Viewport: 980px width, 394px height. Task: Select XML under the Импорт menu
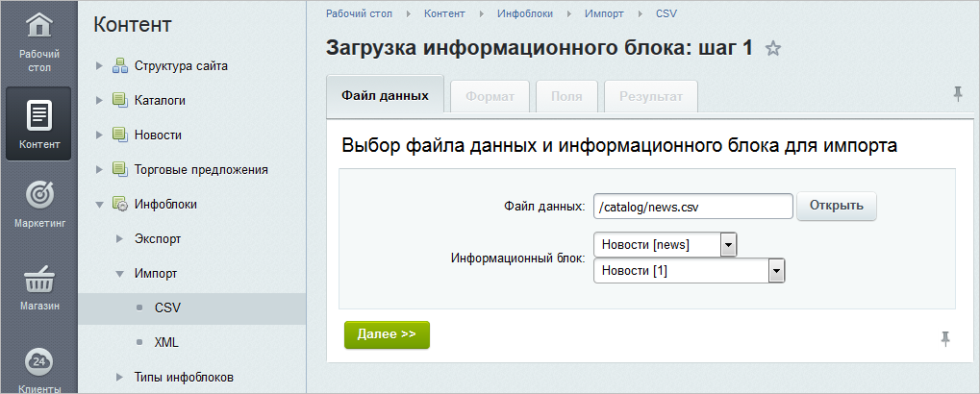click(166, 342)
